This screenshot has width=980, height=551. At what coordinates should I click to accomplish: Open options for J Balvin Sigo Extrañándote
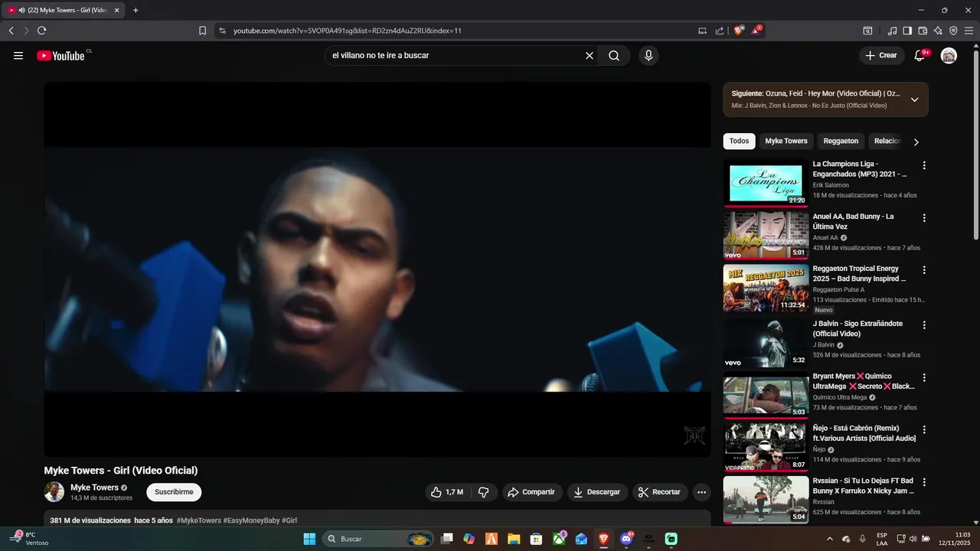[x=924, y=325]
